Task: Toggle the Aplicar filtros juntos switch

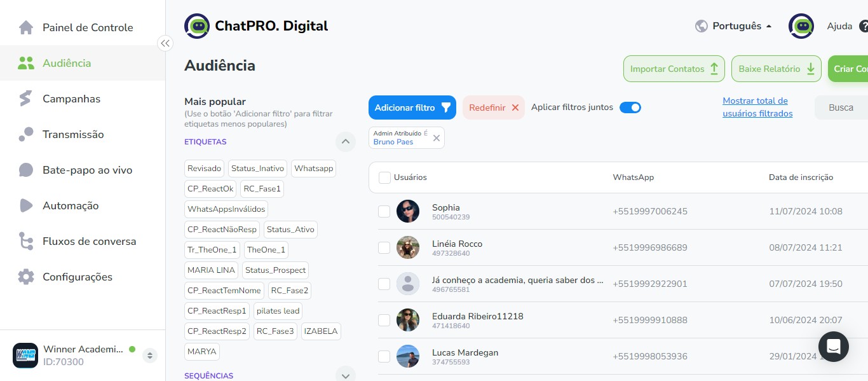Action: (x=630, y=107)
